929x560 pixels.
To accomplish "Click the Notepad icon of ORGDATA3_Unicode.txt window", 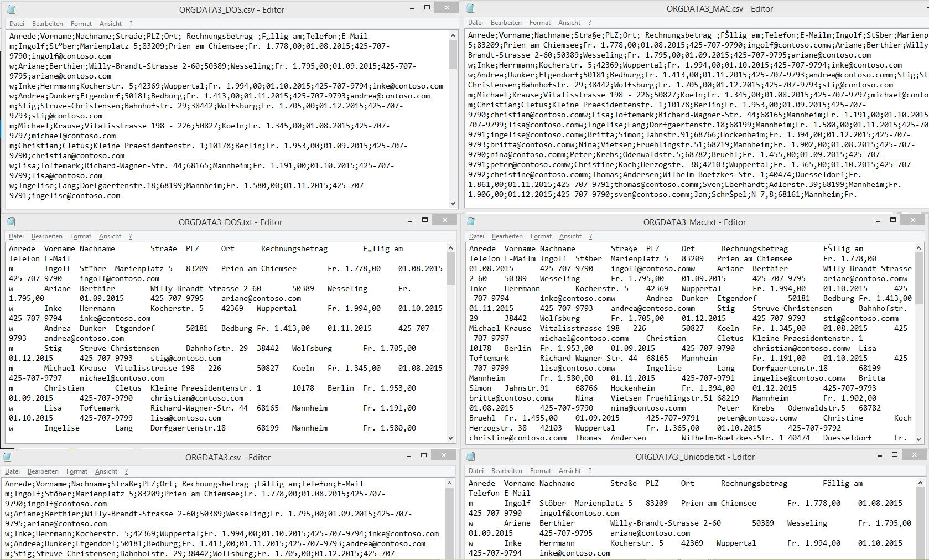I will [x=471, y=457].
